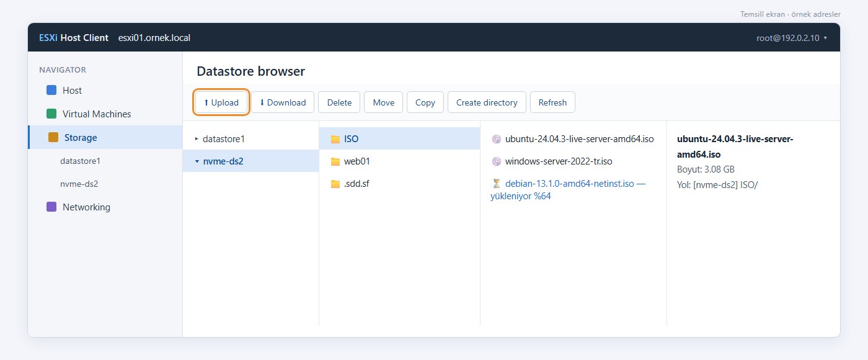868x360 pixels.
Task: Click the ISO folder icon
Action: click(335, 139)
